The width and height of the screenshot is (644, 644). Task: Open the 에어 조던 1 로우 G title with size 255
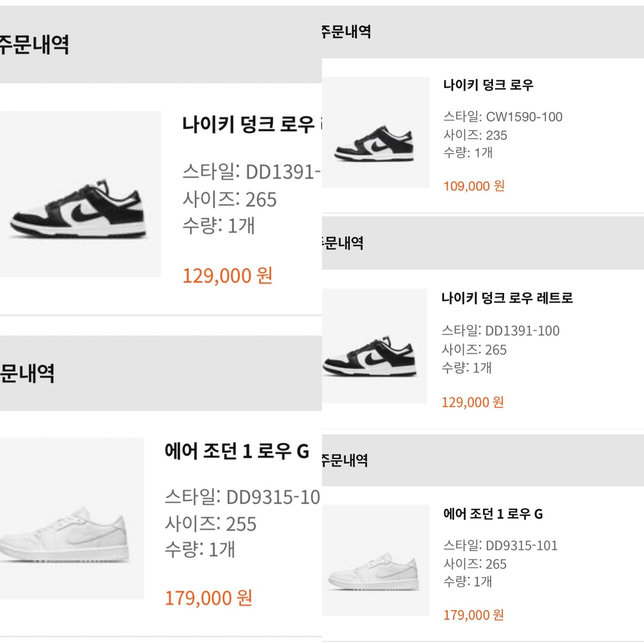click(x=237, y=451)
